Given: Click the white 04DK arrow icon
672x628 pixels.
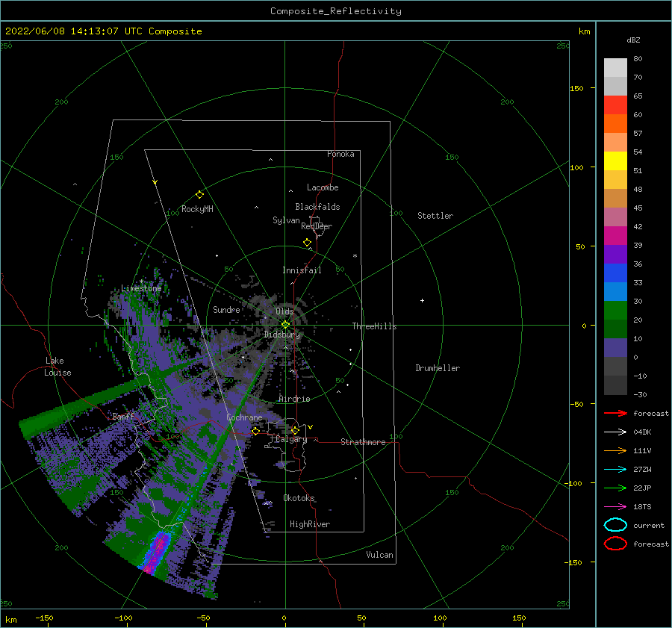Looking at the screenshot, I should pos(615,432).
